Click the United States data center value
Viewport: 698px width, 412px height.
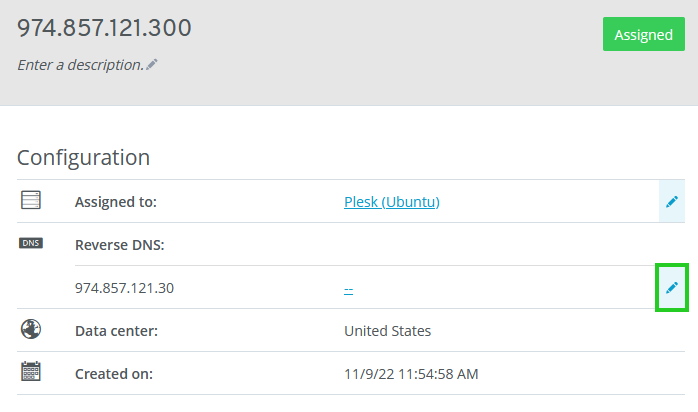point(388,331)
